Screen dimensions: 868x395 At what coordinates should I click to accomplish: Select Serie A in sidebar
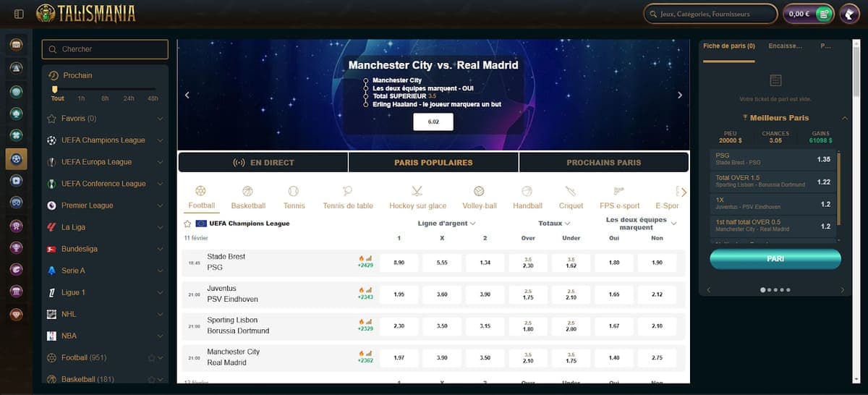105,271
